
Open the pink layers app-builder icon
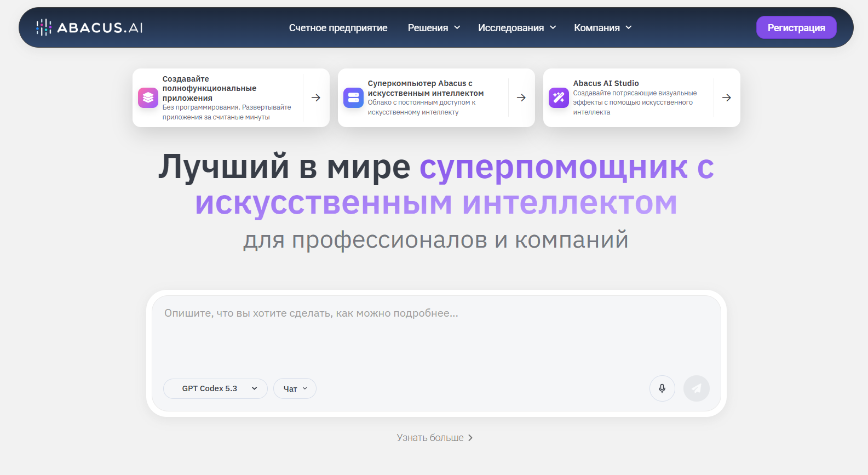click(148, 98)
